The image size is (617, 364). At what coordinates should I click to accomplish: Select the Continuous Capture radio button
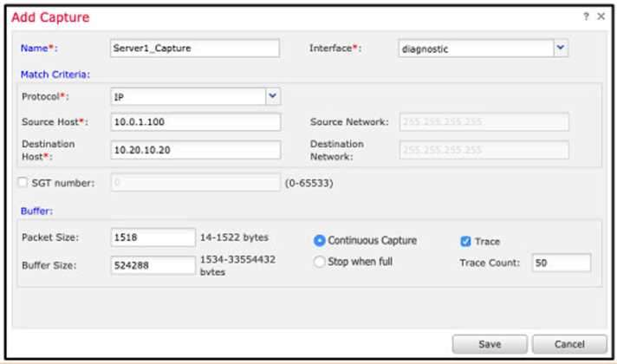click(x=320, y=241)
